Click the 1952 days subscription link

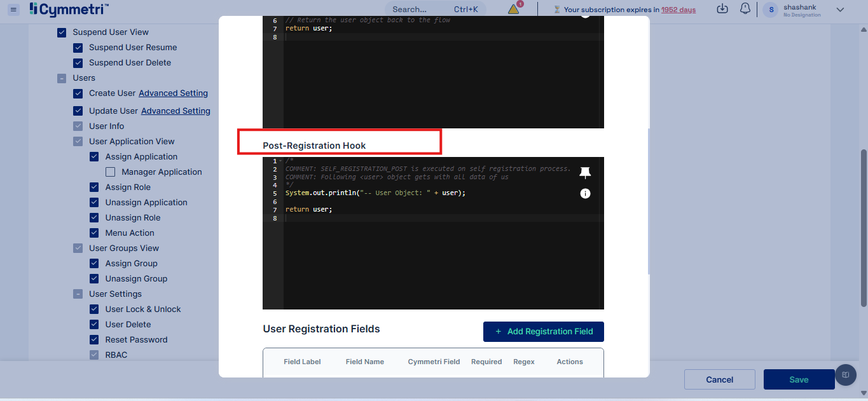click(x=679, y=10)
